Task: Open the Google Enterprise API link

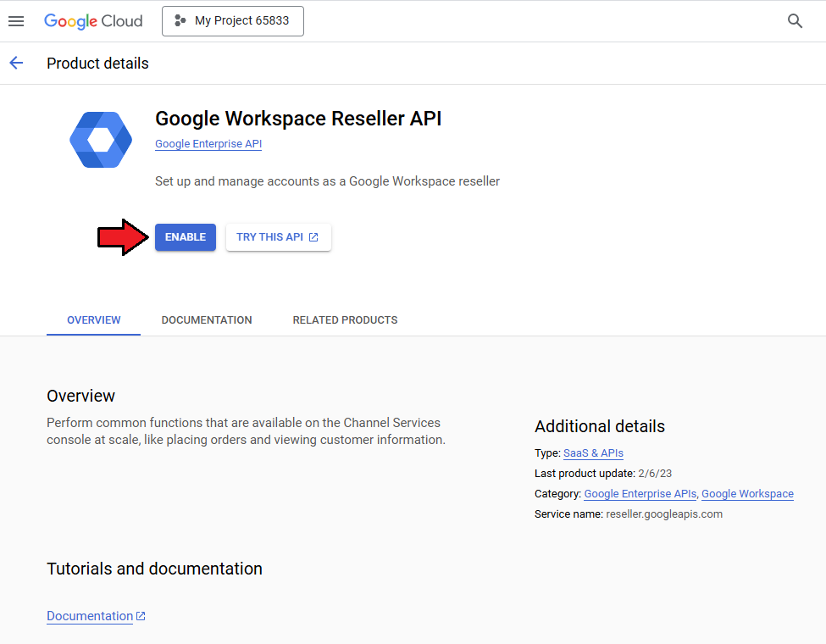Action: coord(208,144)
